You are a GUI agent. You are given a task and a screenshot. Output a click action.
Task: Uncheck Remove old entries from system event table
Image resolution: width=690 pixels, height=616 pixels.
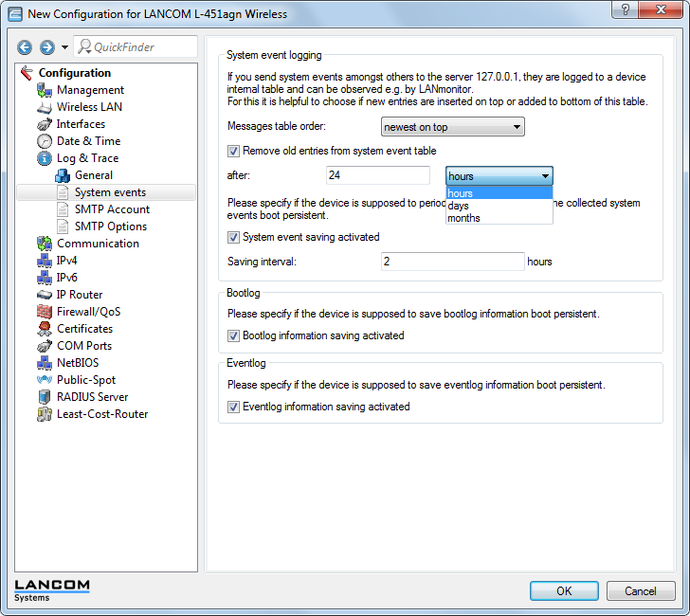234,151
